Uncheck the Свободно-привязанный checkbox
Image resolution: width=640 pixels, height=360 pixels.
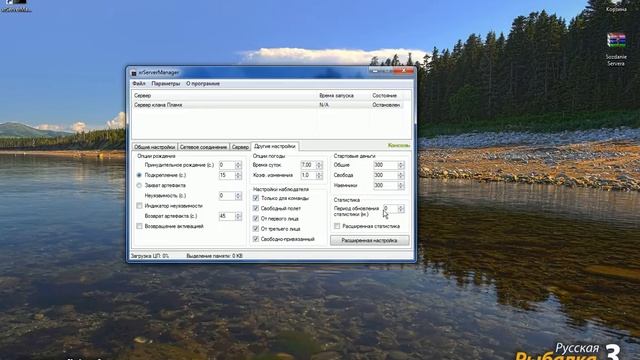coord(256,239)
